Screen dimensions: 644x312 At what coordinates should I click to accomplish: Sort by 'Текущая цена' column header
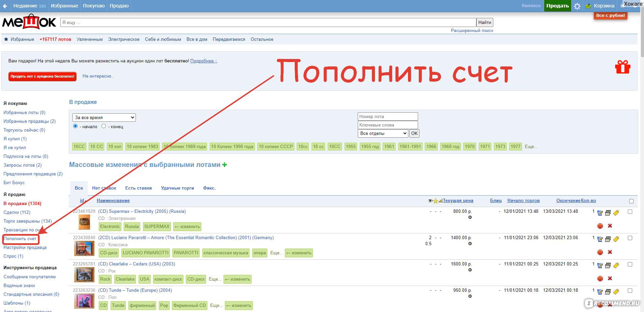point(458,200)
